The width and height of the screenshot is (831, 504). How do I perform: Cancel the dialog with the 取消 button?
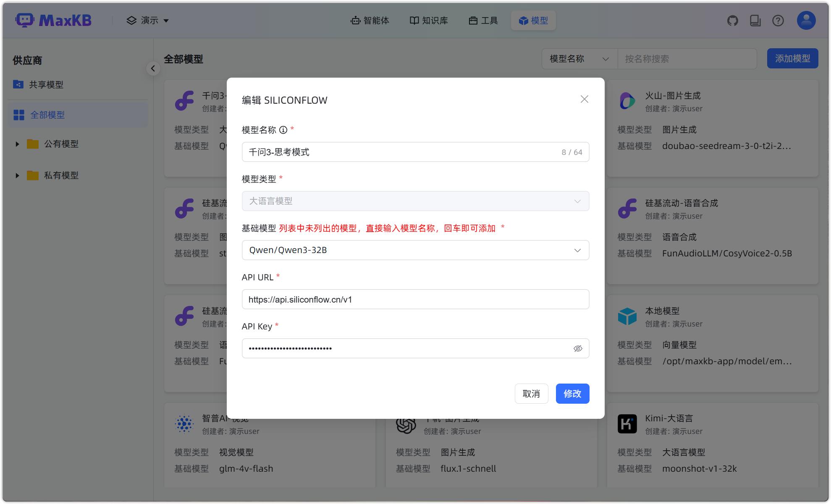point(531,394)
